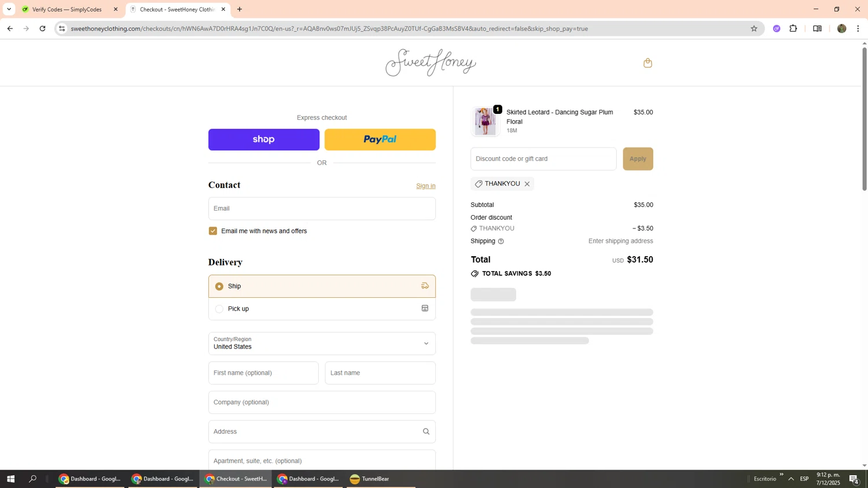Open the Chrome profile avatar
The width and height of the screenshot is (868, 488).
pyautogui.click(x=842, y=28)
